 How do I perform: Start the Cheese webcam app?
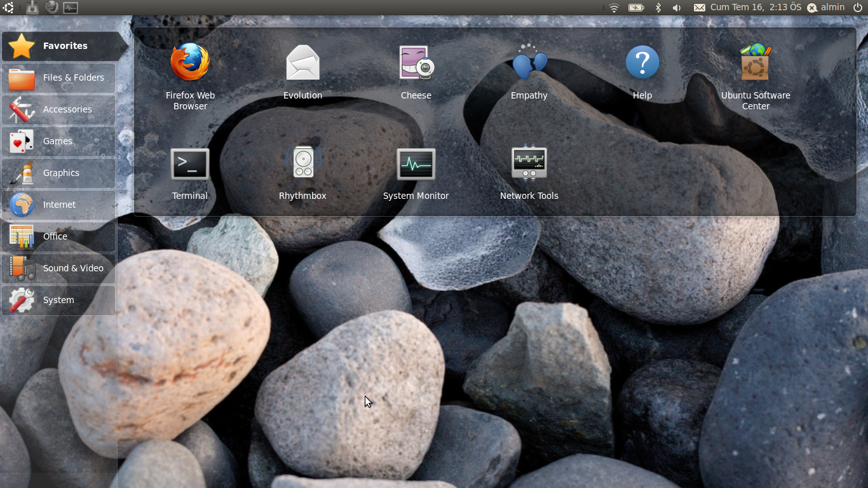point(416,72)
